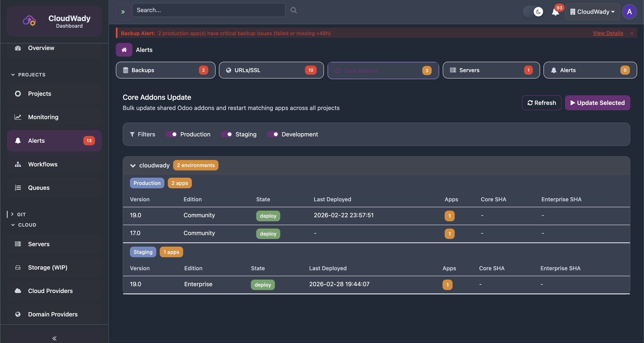Screen dimensions: 644x343
Task: Open the CloudWady organization dropdown
Action: pyautogui.click(x=592, y=11)
